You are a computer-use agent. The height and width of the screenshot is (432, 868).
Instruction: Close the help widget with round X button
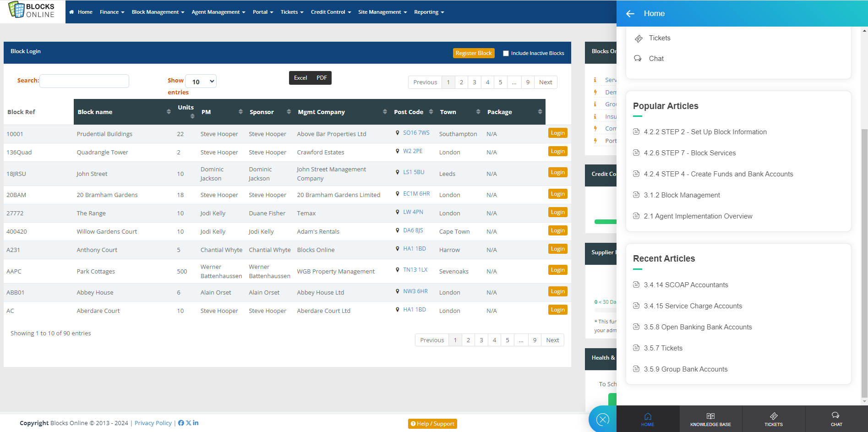click(603, 419)
